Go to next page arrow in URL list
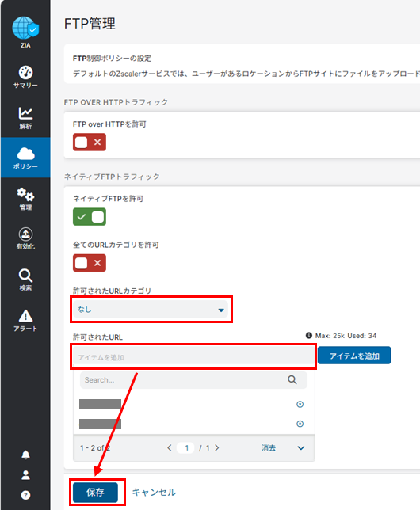Screen dimensions: 420x510 coord(217,448)
